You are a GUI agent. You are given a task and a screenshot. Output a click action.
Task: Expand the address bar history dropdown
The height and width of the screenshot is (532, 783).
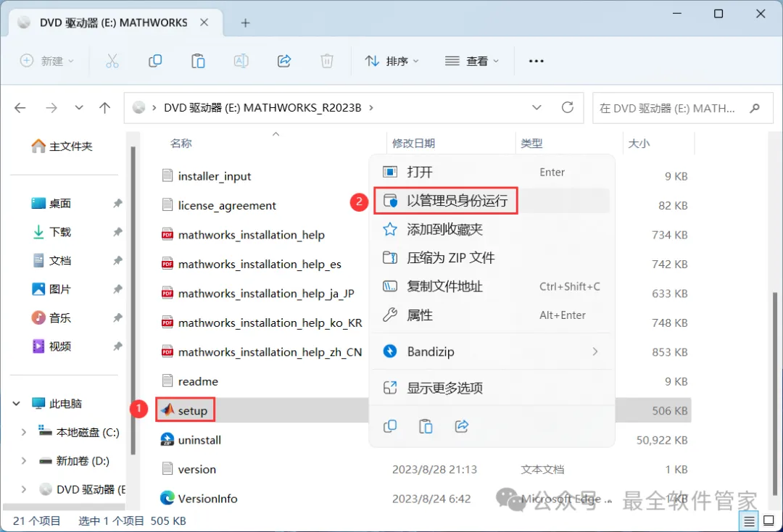(x=536, y=107)
